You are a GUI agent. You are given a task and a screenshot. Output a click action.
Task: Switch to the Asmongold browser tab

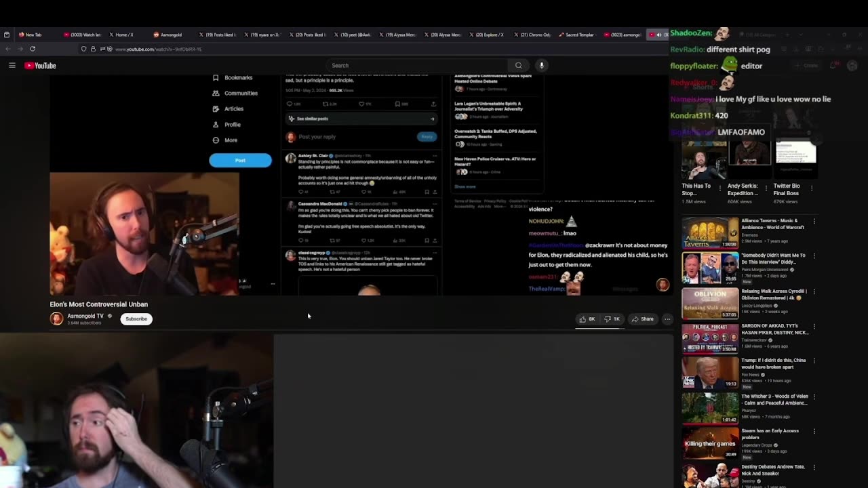click(171, 35)
